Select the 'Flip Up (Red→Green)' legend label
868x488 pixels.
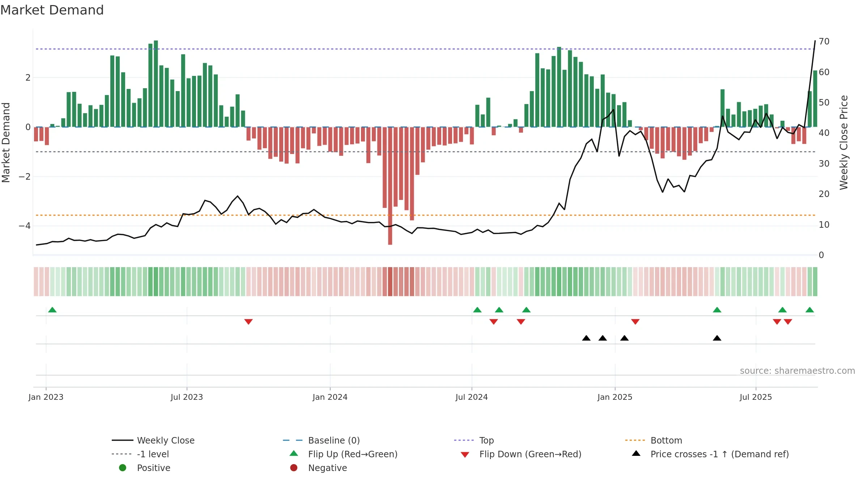click(353, 454)
